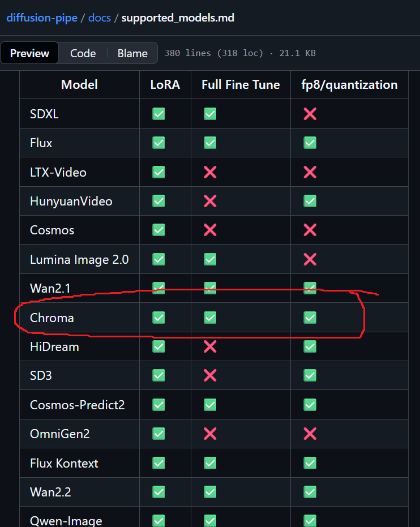
Task: Navigate to the docs folder breadcrumb
Action: 100,18
